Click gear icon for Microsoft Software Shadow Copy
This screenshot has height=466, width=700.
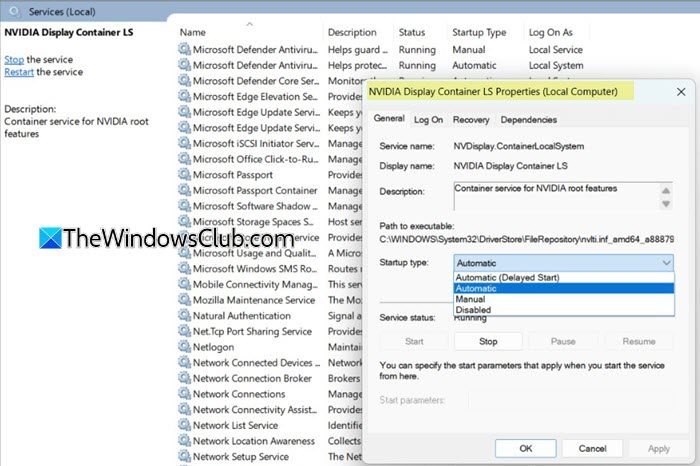coord(184,205)
